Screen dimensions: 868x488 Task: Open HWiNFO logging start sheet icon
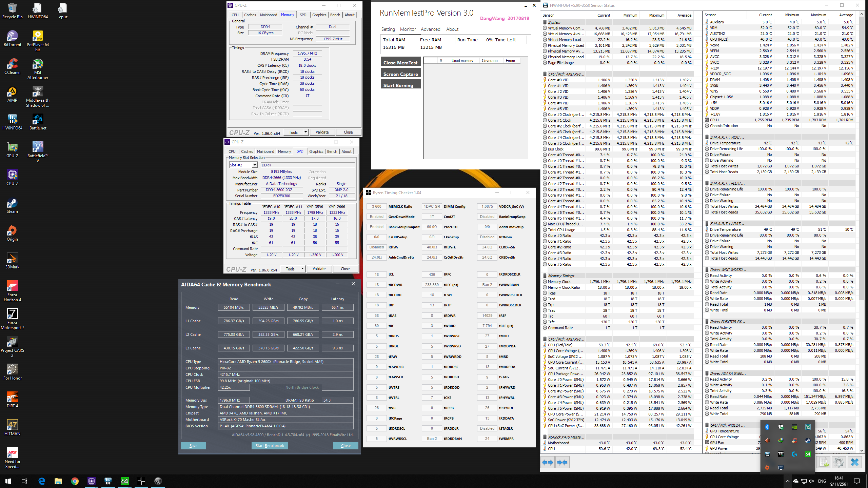[823, 462]
